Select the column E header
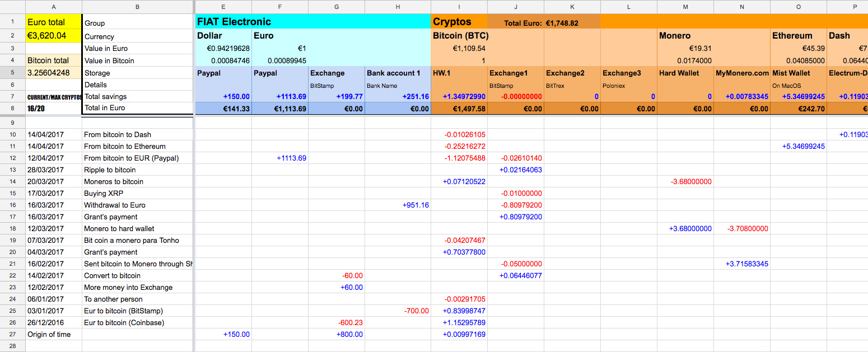The width and height of the screenshot is (868, 352). click(223, 7)
